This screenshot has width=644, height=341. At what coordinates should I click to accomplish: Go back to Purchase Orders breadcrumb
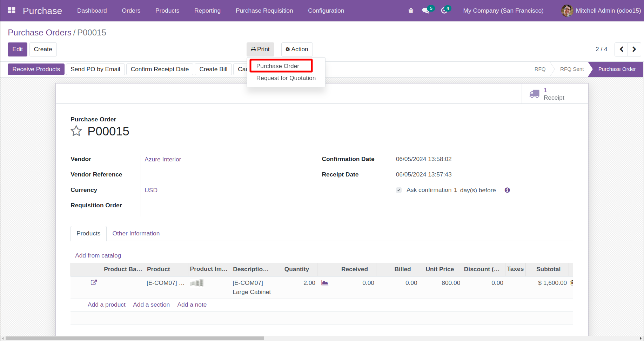point(40,33)
